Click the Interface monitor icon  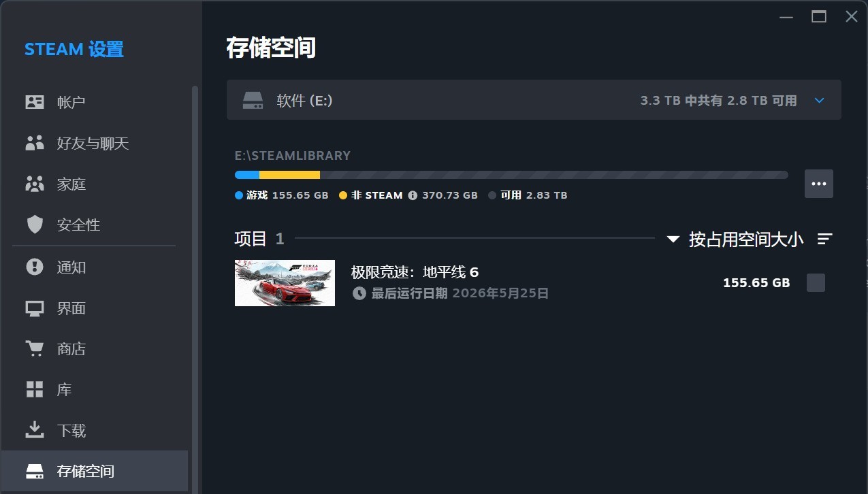[x=34, y=308]
